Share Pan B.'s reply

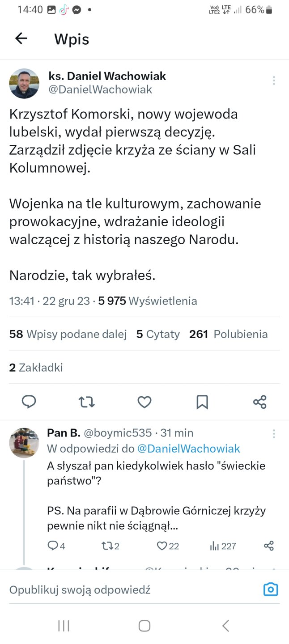(269, 546)
